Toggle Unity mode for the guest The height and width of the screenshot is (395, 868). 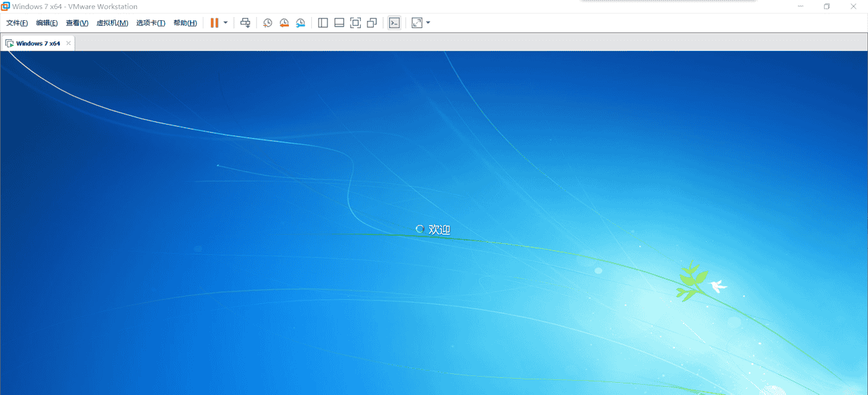pyautogui.click(x=372, y=22)
